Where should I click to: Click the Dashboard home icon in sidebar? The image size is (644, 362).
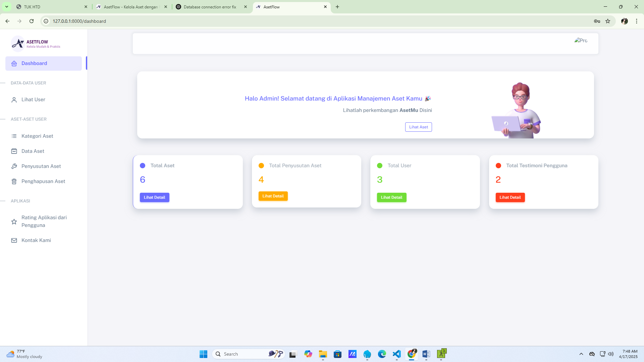[x=14, y=64]
